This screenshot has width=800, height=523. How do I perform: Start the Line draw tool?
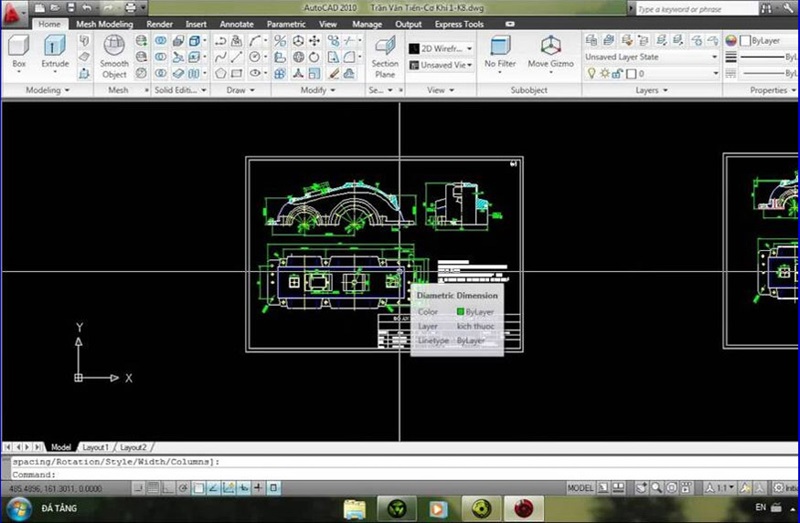[236, 57]
